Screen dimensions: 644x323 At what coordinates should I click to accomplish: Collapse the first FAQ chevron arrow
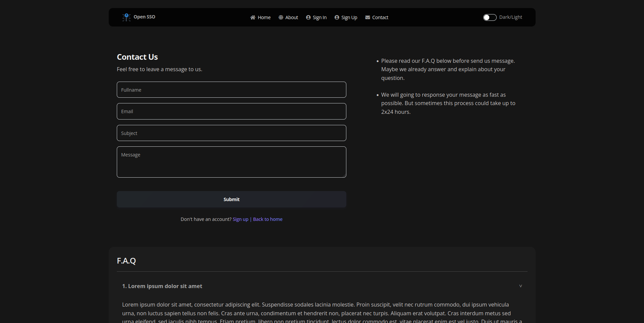coord(521,286)
